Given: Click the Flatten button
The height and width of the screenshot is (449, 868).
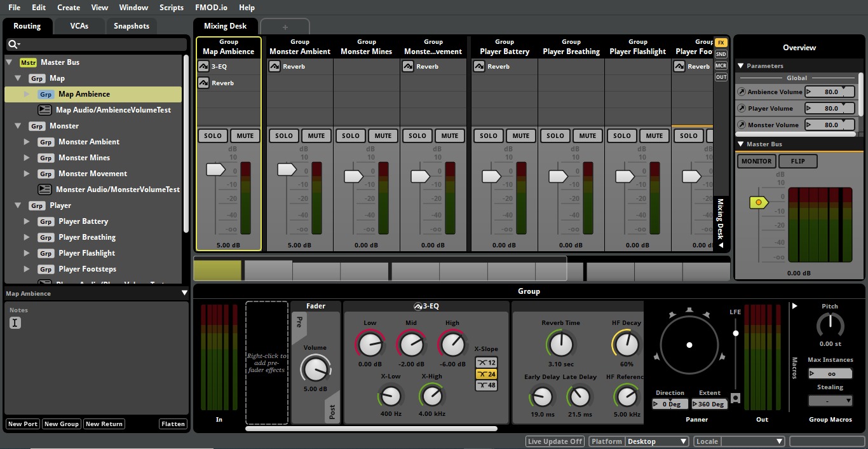Looking at the screenshot, I should 173,424.
